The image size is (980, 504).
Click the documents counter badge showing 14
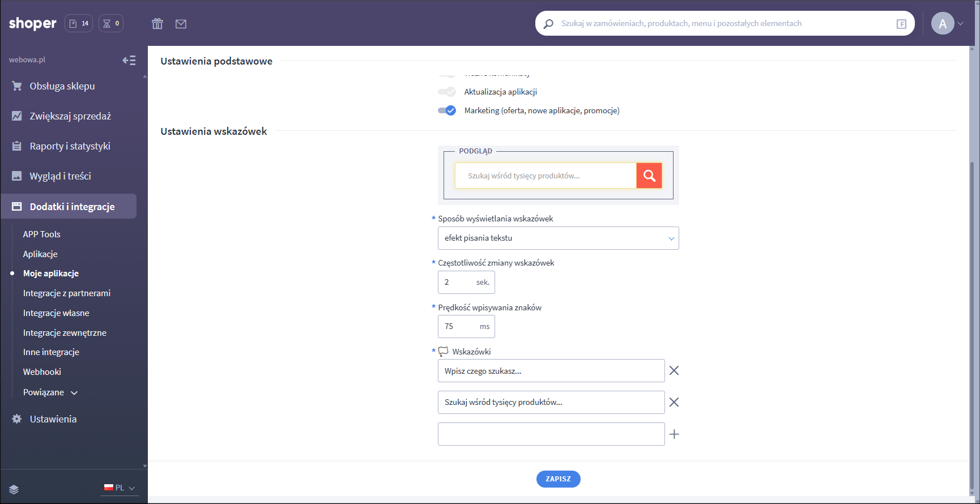[x=79, y=23]
